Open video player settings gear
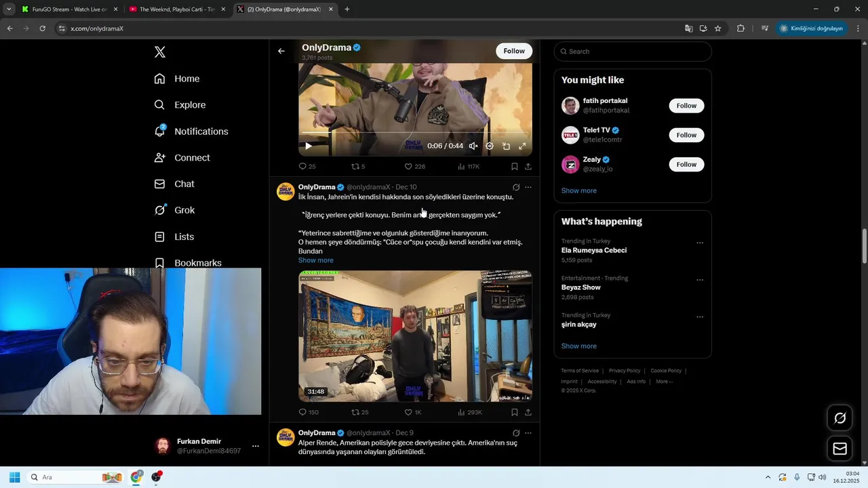 coord(490,146)
